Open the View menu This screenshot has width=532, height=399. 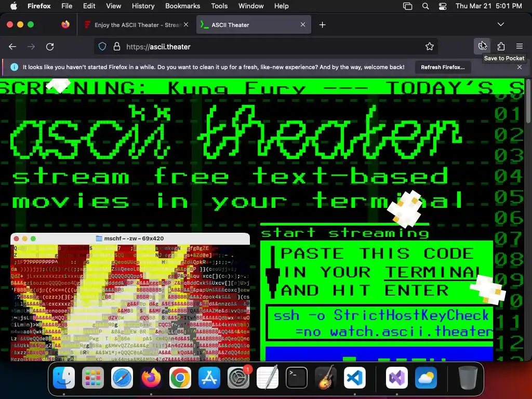[113, 6]
